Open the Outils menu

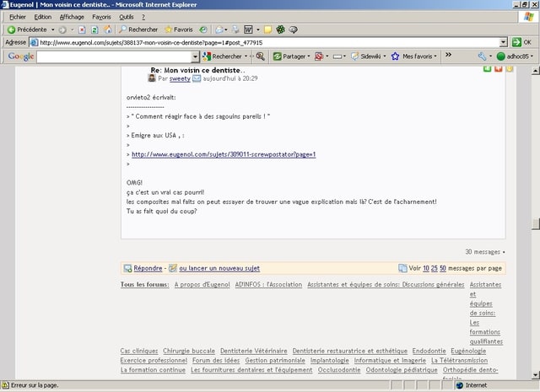pyautogui.click(x=127, y=16)
